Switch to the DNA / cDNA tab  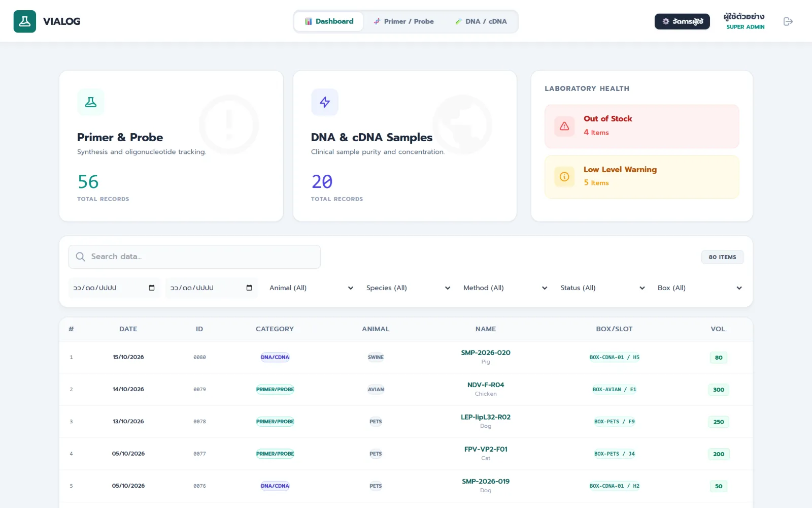pyautogui.click(x=481, y=21)
